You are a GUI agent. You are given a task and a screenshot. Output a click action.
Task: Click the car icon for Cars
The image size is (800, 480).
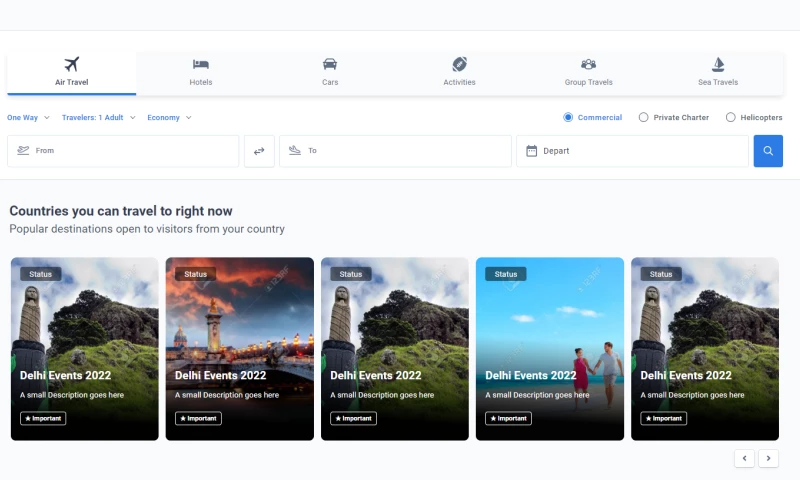pyautogui.click(x=330, y=64)
